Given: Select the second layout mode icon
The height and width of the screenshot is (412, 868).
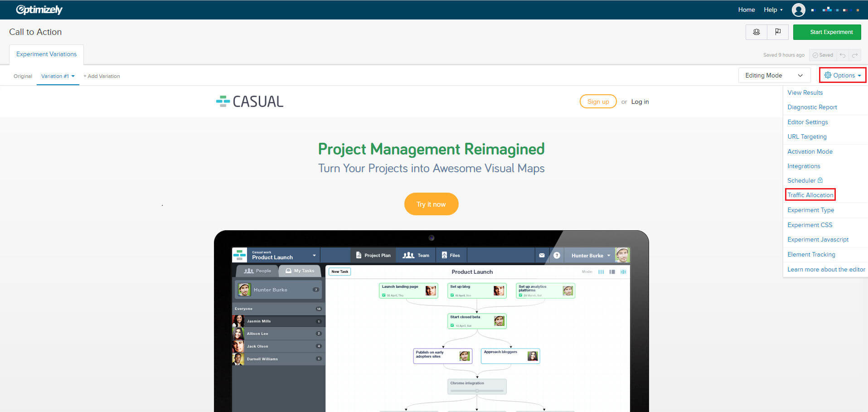Looking at the screenshot, I should (x=612, y=272).
